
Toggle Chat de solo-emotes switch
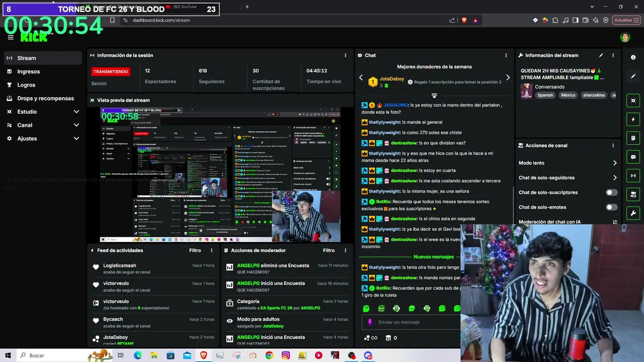(x=611, y=207)
